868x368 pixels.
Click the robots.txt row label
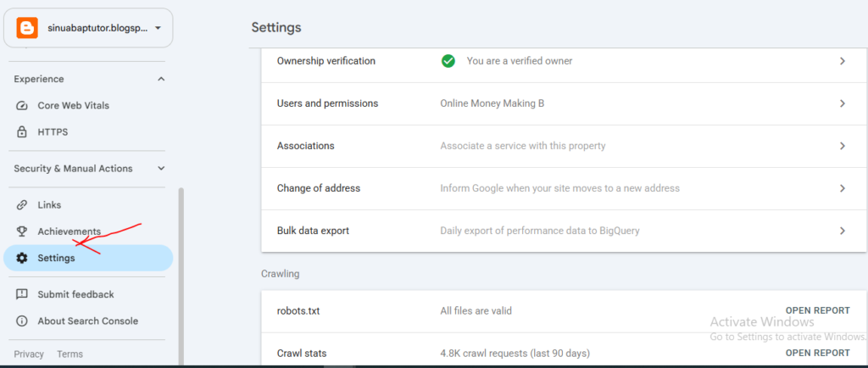(298, 311)
